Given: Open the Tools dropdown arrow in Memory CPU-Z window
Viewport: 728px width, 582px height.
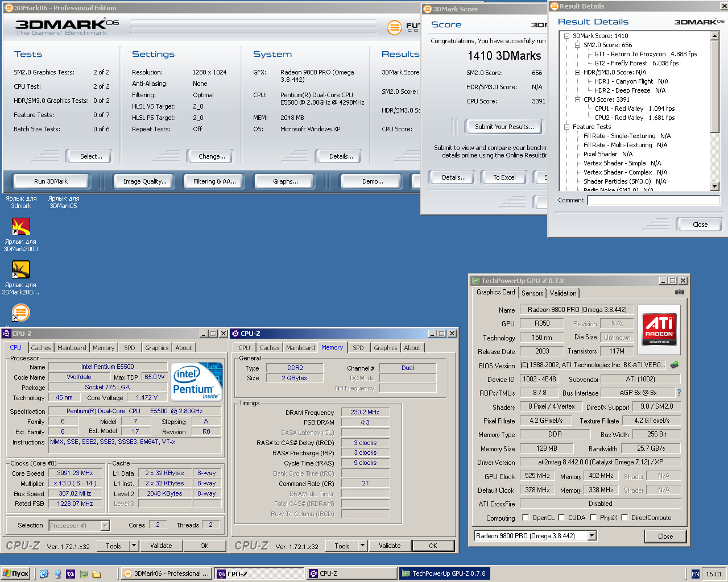Looking at the screenshot, I should pos(363,546).
